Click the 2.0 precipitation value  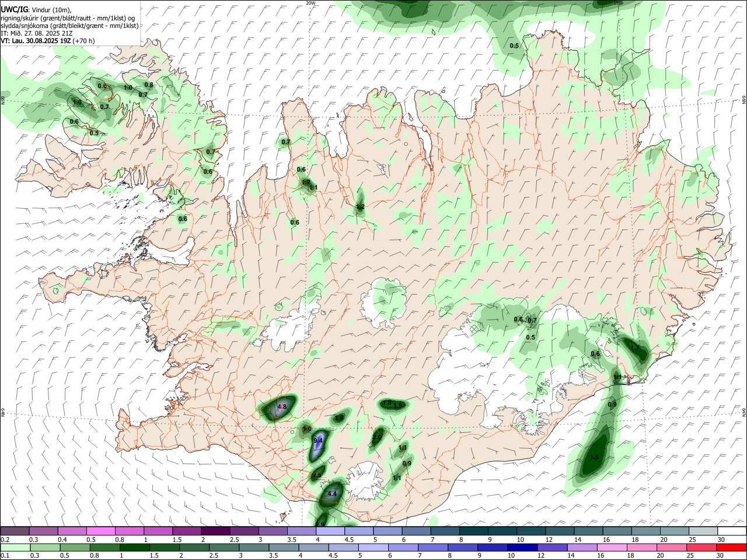[x=377, y=437]
